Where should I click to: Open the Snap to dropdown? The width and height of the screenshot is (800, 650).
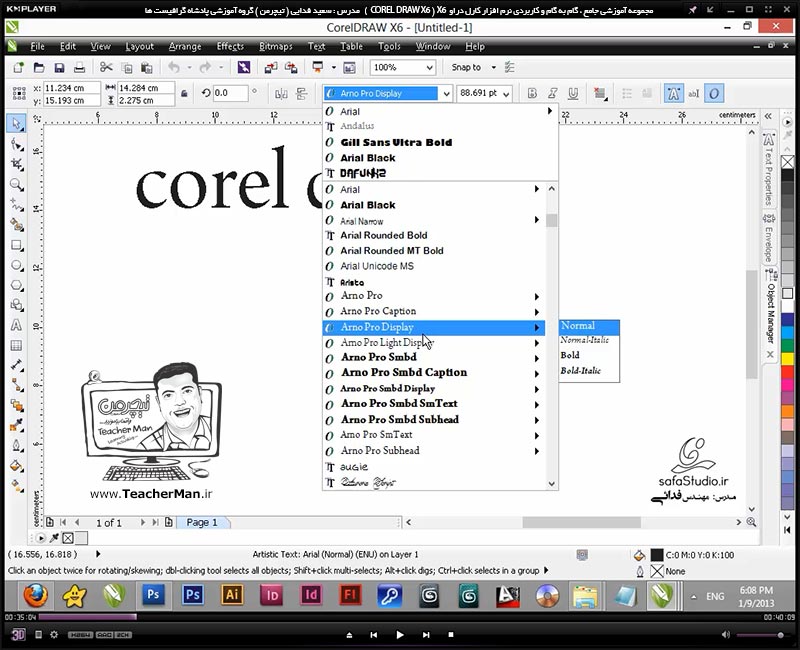coord(493,67)
